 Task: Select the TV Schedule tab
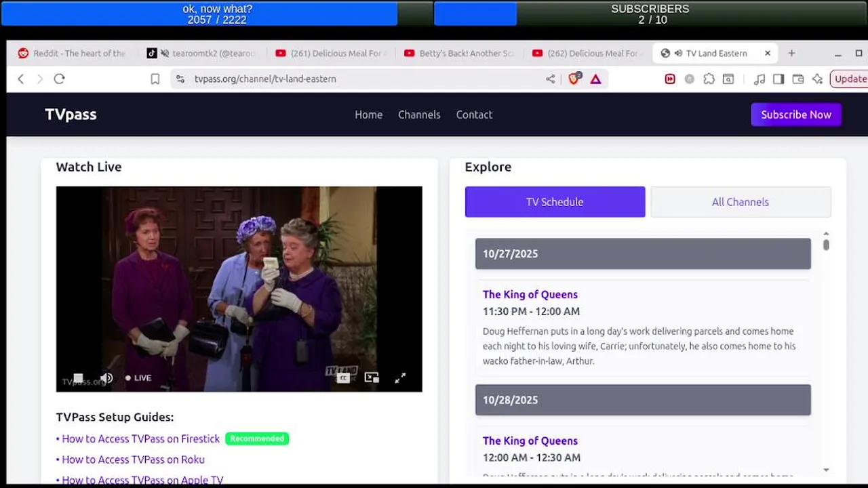pyautogui.click(x=555, y=202)
